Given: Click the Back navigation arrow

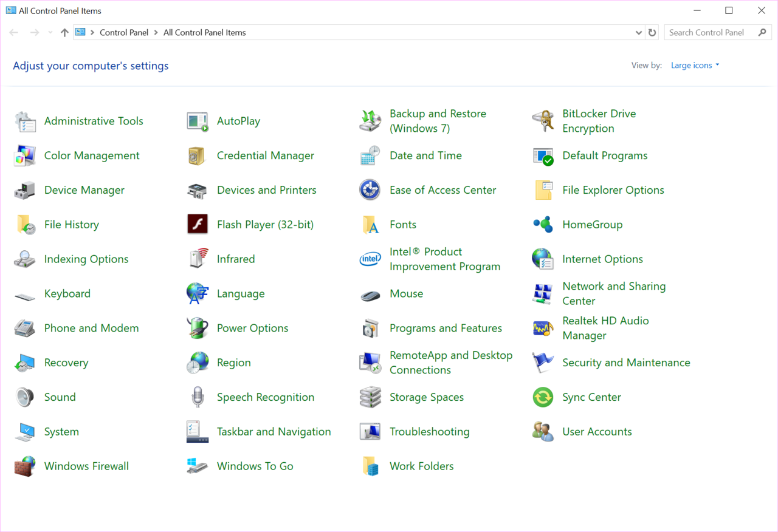Looking at the screenshot, I should pyautogui.click(x=14, y=33).
